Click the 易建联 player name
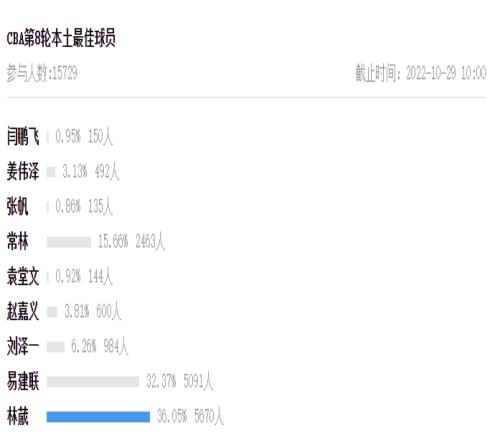 [23, 382]
